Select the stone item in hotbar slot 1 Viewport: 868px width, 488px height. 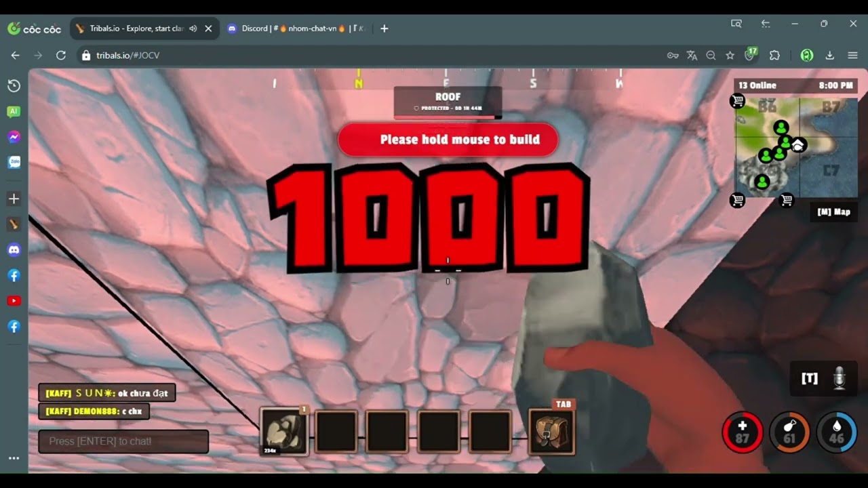(x=284, y=431)
